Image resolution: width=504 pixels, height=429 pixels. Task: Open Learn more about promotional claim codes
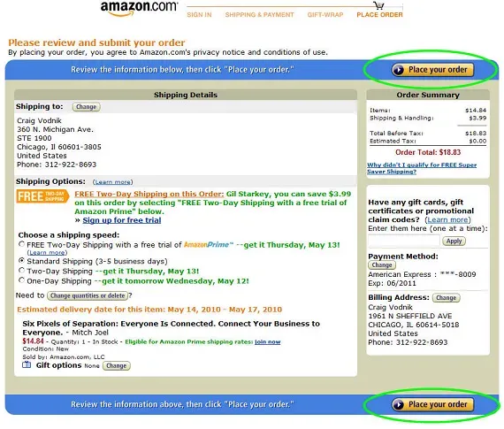[447, 220]
